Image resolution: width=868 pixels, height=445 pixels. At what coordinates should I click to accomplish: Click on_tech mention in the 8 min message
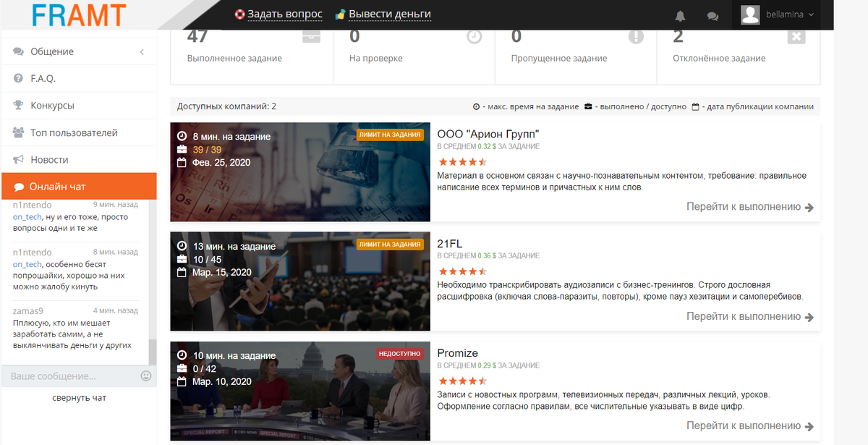[x=27, y=264]
